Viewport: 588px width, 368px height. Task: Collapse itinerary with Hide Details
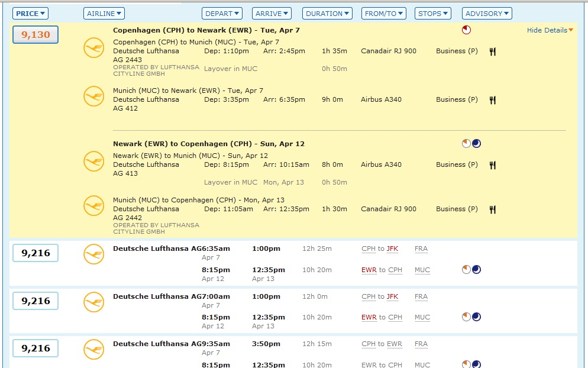click(550, 30)
